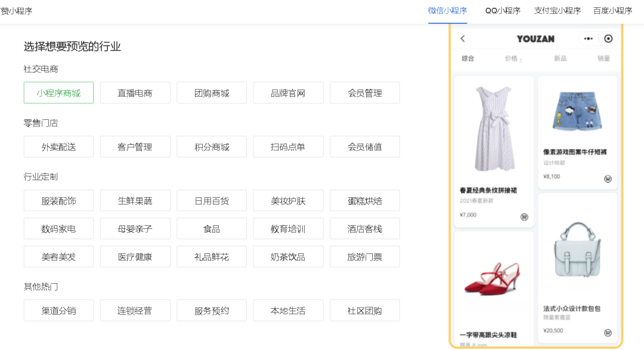
Task: Tap the back arrow in phone preview
Action: [x=463, y=39]
